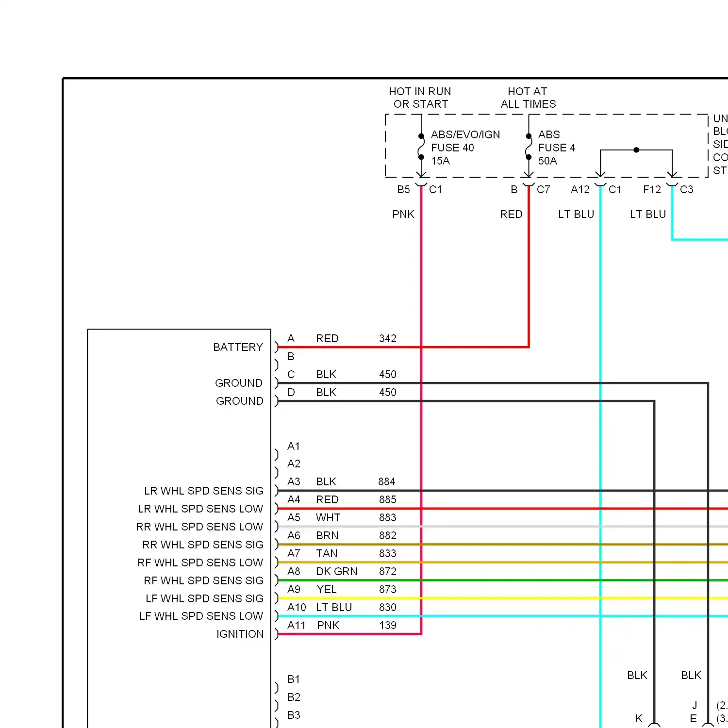Screen dimensions: 728x728
Task: Click pin label 'B2'
Action: point(294,697)
